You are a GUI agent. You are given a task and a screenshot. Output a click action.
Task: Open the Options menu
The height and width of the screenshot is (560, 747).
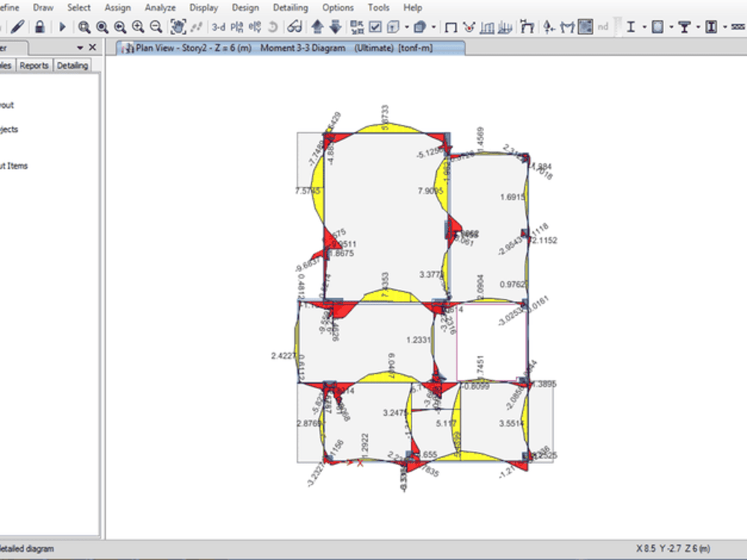pos(338,7)
